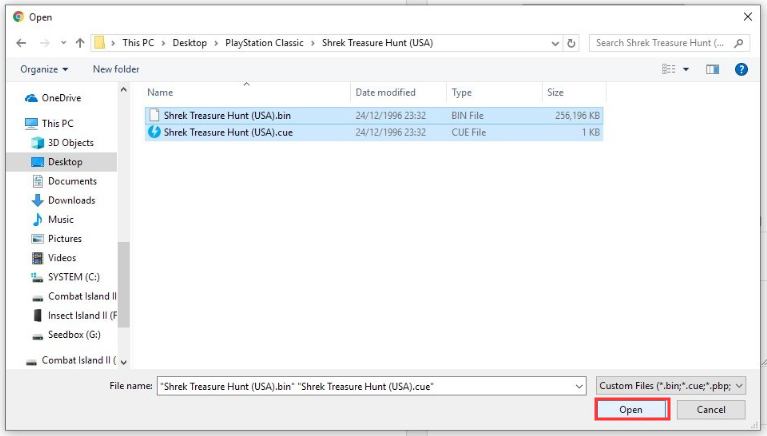Toggle the preview pane
767x436 pixels.
click(712, 69)
